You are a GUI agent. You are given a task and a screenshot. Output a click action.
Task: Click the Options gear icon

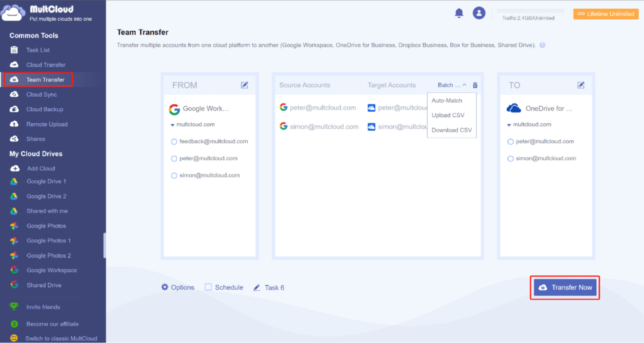click(165, 287)
